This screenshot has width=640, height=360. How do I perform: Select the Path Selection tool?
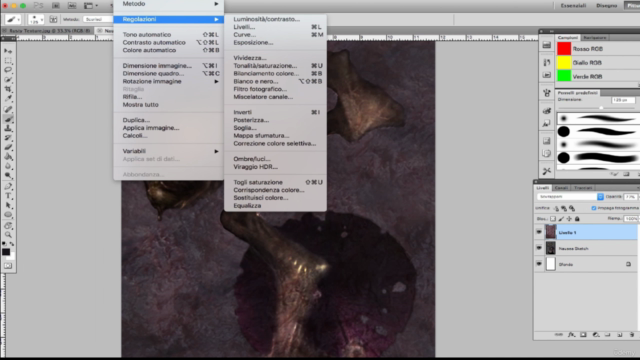[x=8, y=205]
